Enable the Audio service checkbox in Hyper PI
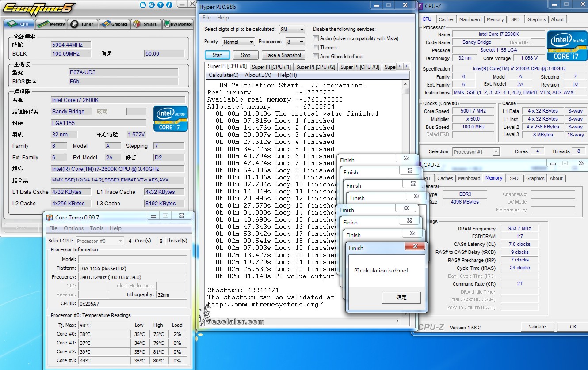The image size is (588, 370). coord(316,38)
